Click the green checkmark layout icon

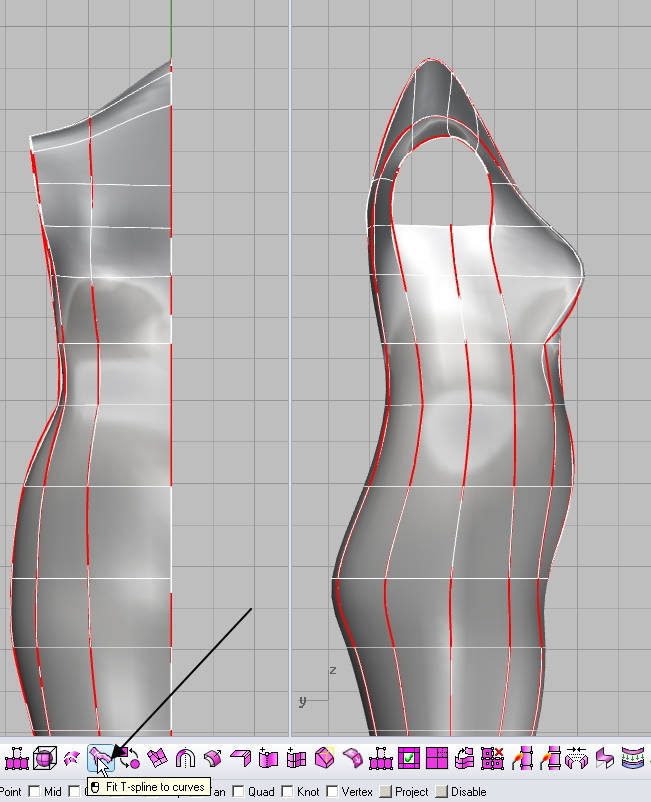[x=408, y=758]
